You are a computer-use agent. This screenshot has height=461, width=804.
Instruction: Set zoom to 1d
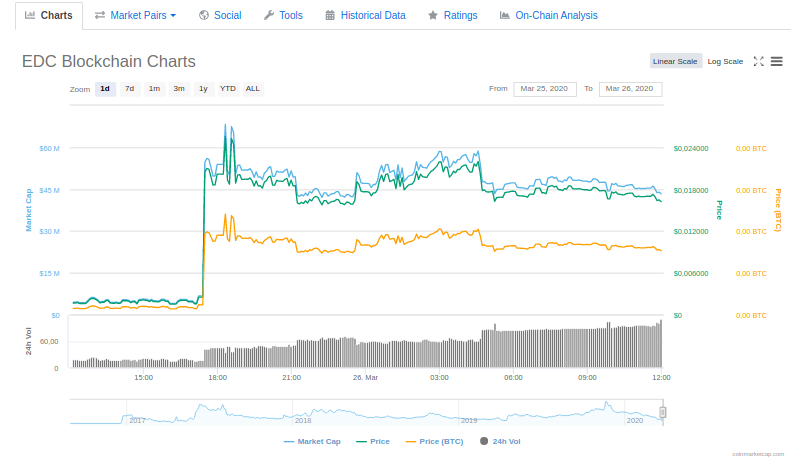pos(105,89)
